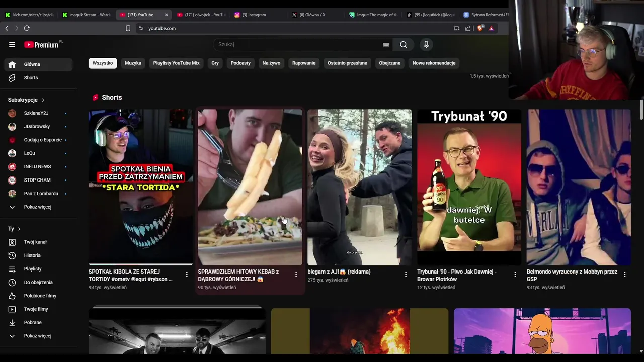Open LeQu subscription channel

(39, 153)
